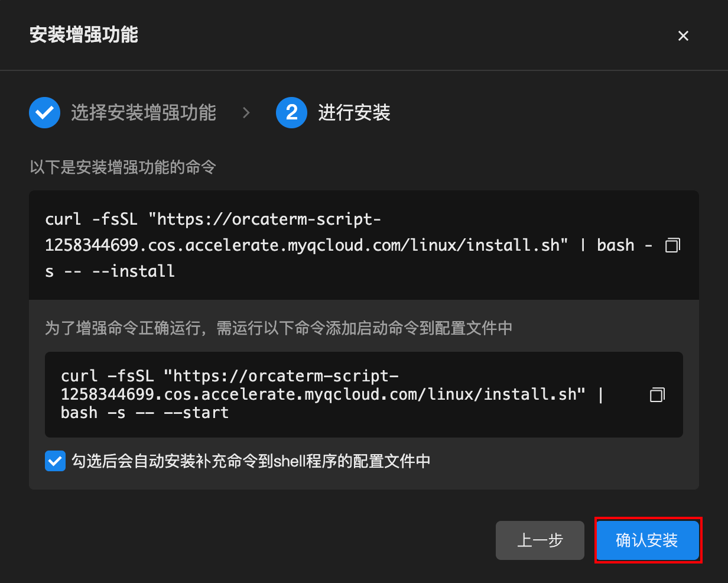Copy the --install curl command
The width and height of the screenshot is (728, 583).
tap(672, 245)
